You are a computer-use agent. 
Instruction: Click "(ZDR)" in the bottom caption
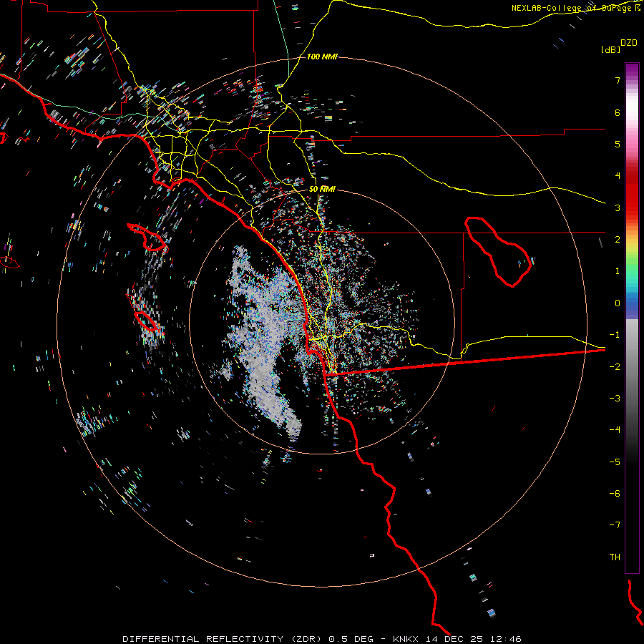click(306, 639)
